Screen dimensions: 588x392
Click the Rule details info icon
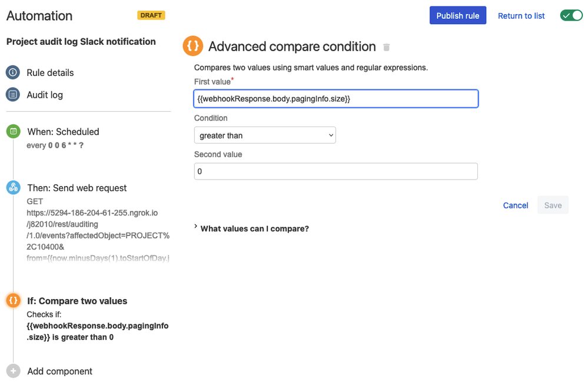click(x=13, y=72)
